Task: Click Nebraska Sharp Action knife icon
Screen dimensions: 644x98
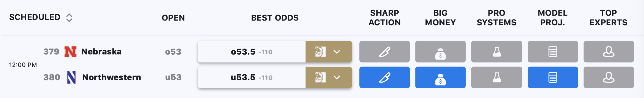Action: 384,52
